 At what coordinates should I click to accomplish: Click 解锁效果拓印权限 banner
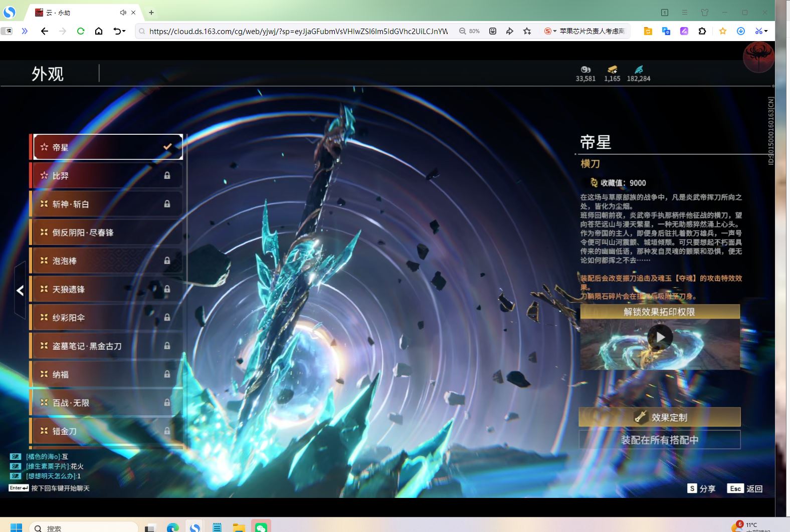pyautogui.click(x=660, y=312)
